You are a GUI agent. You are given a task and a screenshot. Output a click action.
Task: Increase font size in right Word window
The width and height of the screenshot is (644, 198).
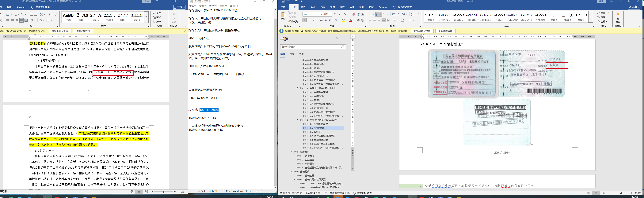click(x=335, y=14)
